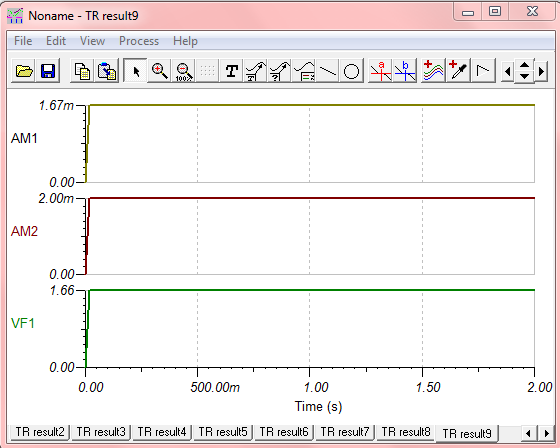
Task: Click the Zoom out 100% magnifier icon
Action: (x=184, y=71)
